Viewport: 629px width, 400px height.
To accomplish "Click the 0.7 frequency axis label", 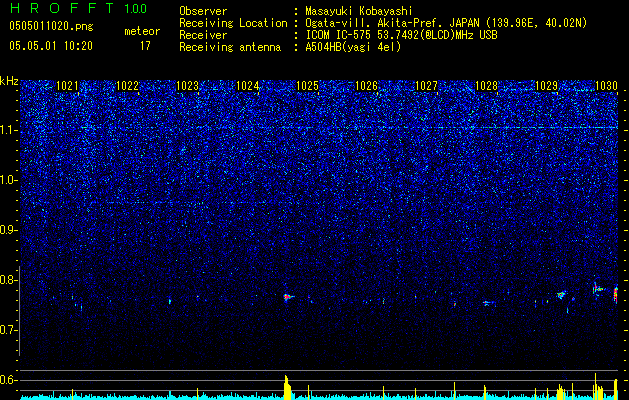I will (x=8, y=330).
